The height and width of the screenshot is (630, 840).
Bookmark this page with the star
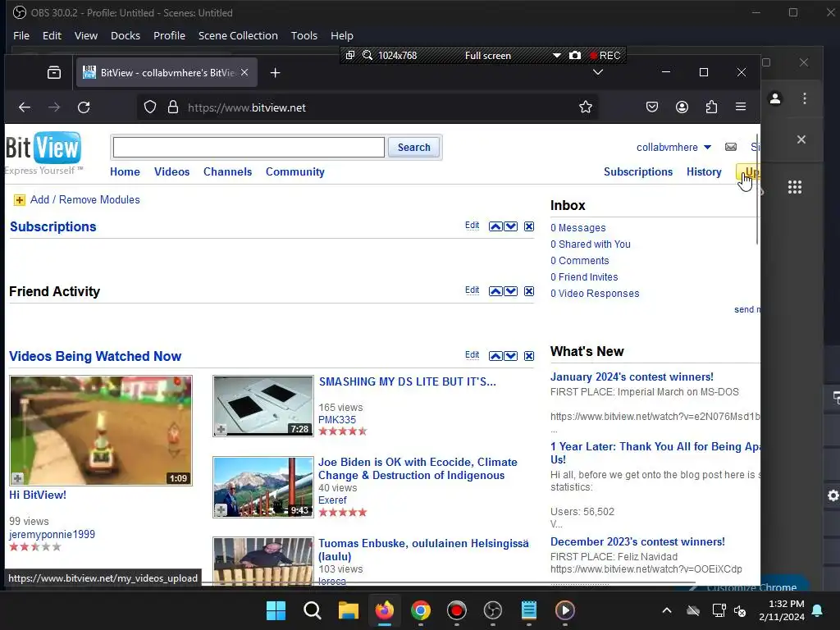coord(586,107)
